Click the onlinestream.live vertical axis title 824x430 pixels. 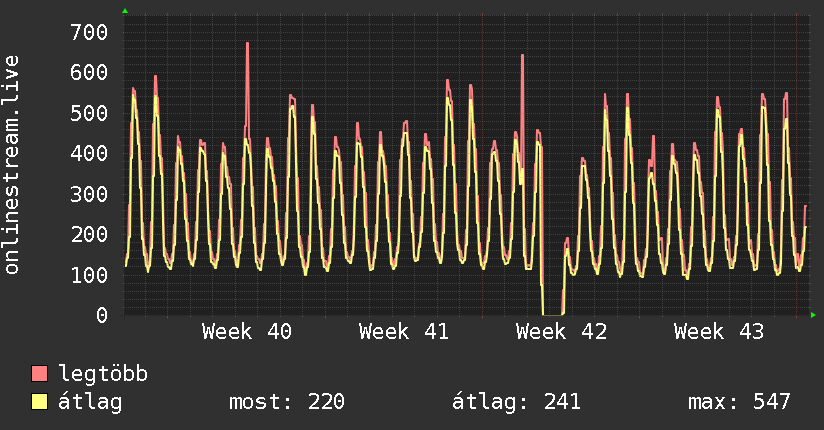click(x=12, y=165)
